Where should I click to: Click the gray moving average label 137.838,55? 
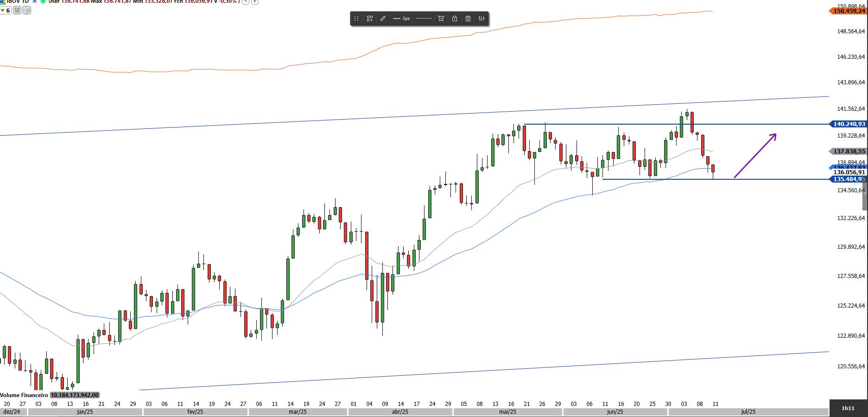click(x=847, y=152)
